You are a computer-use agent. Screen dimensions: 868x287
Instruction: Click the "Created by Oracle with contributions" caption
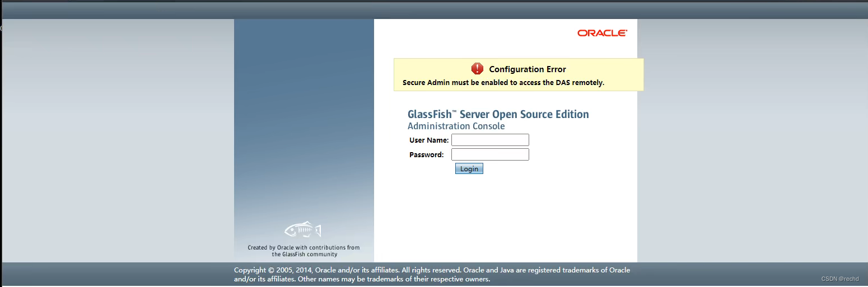[x=304, y=251]
